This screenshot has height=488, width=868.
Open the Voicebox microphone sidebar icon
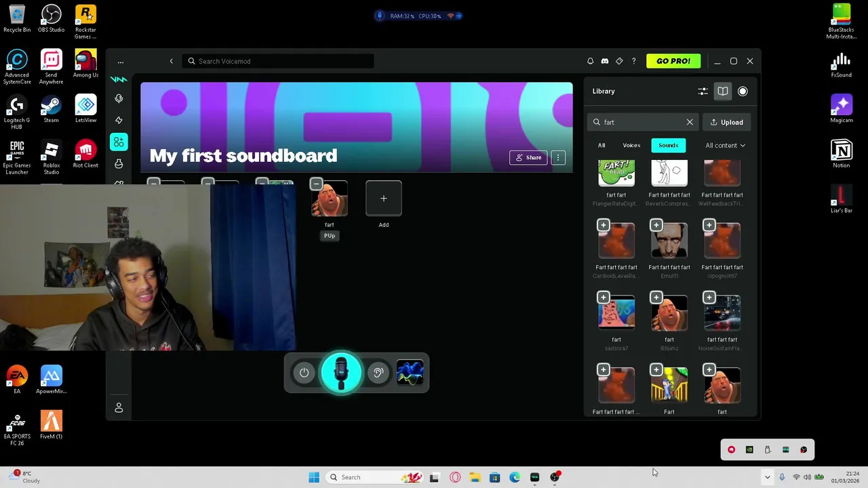click(119, 98)
